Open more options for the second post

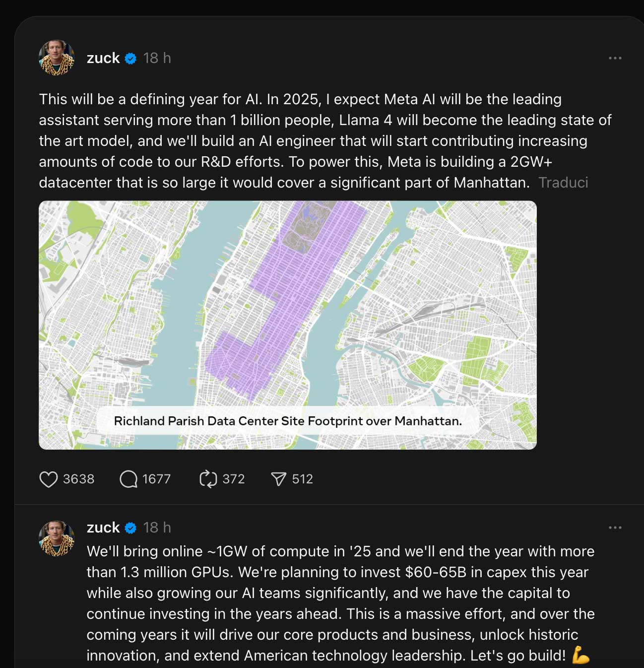pyautogui.click(x=615, y=528)
